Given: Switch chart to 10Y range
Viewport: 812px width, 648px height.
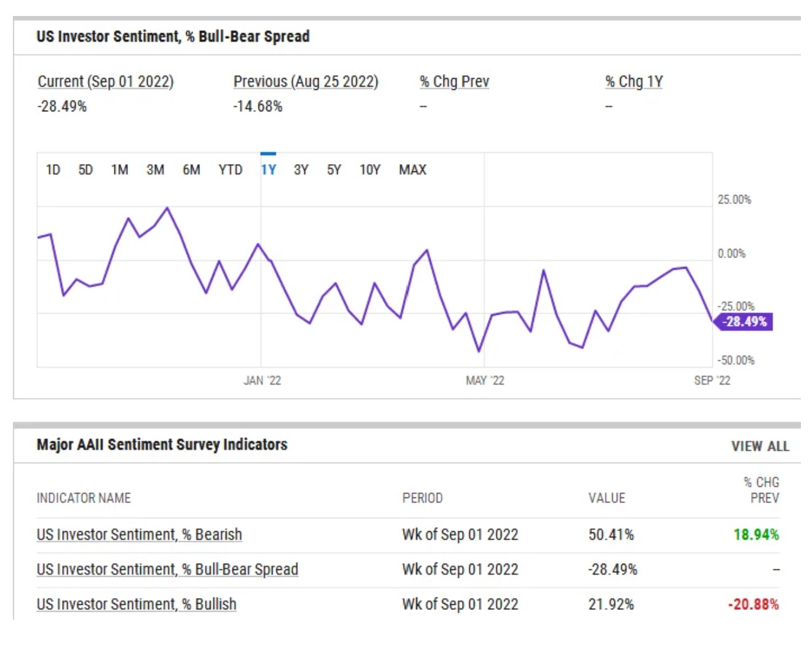Looking at the screenshot, I should pyautogui.click(x=370, y=170).
